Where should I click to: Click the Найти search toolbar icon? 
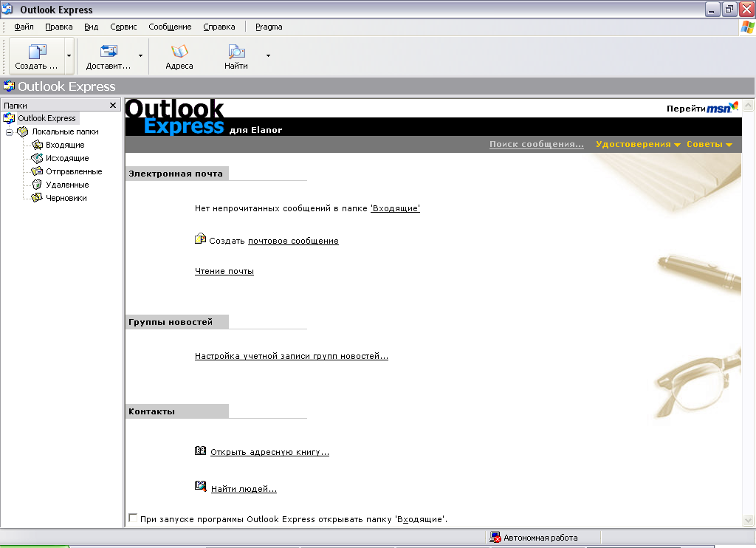tap(236, 51)
